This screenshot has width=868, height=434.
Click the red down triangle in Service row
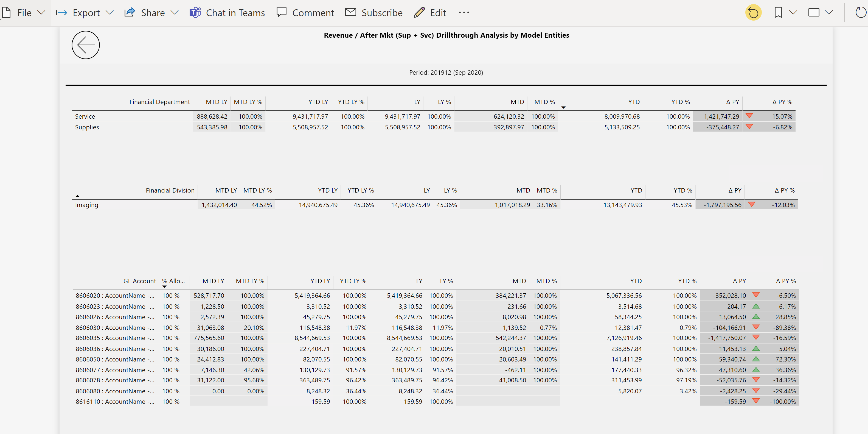pos(749,116)
